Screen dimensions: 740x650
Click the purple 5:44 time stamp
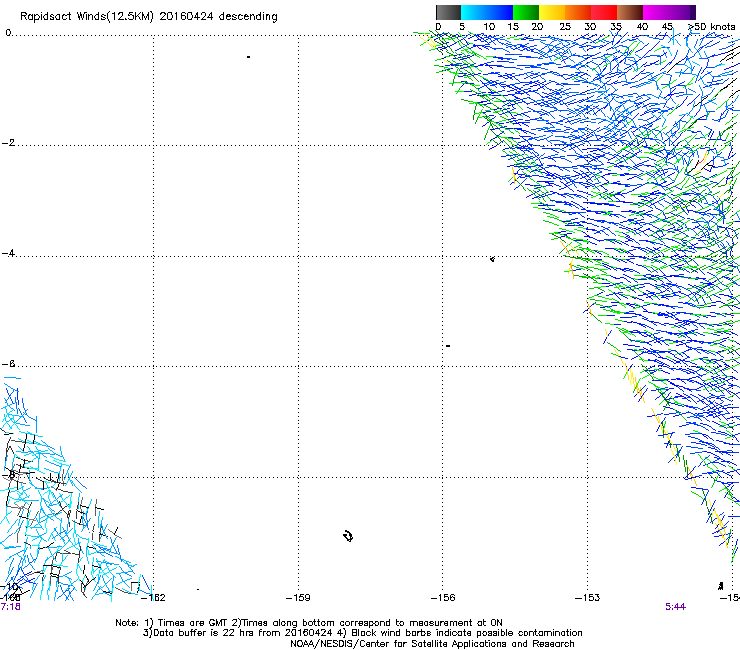point(675,607)
